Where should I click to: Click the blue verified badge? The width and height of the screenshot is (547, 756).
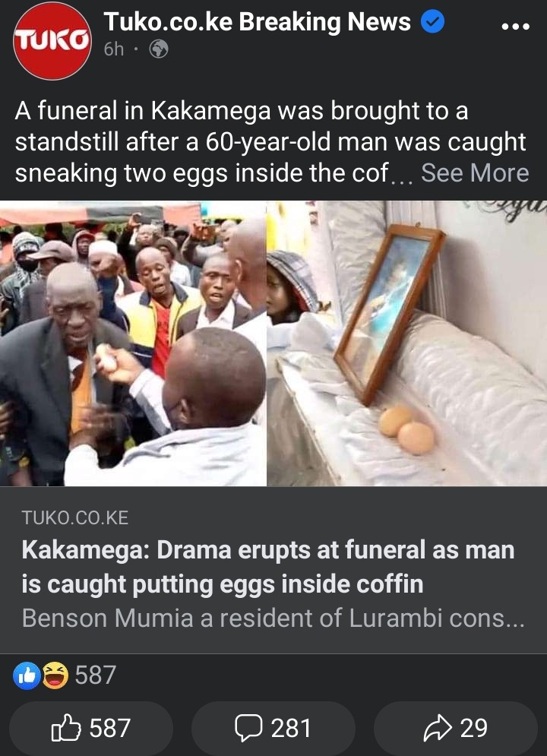click(432, 22)
